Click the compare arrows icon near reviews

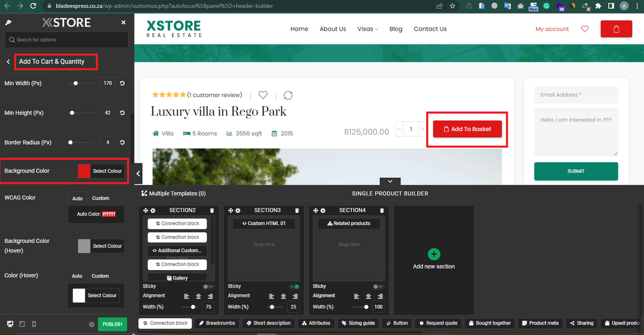click(288, 95)
